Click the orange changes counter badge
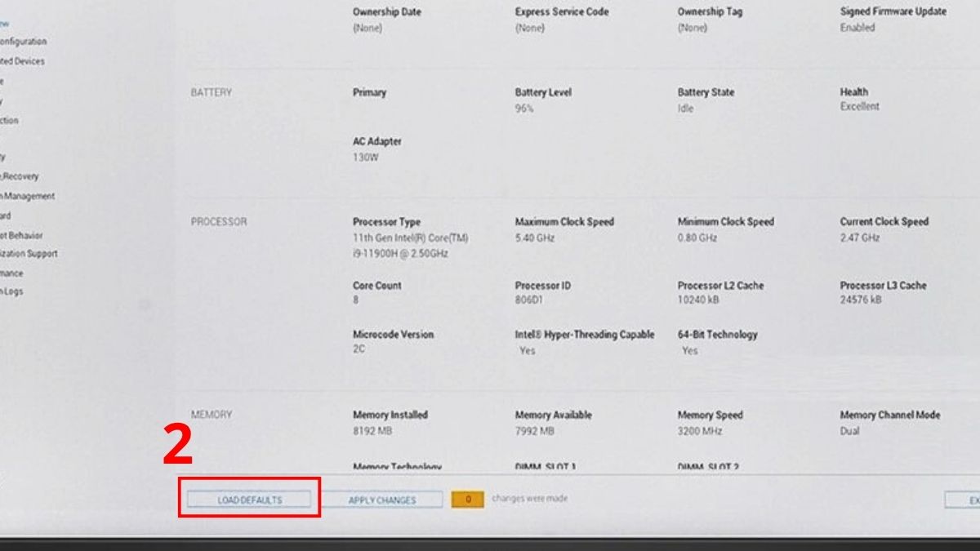The image size is (980, 551). [468, 500]
